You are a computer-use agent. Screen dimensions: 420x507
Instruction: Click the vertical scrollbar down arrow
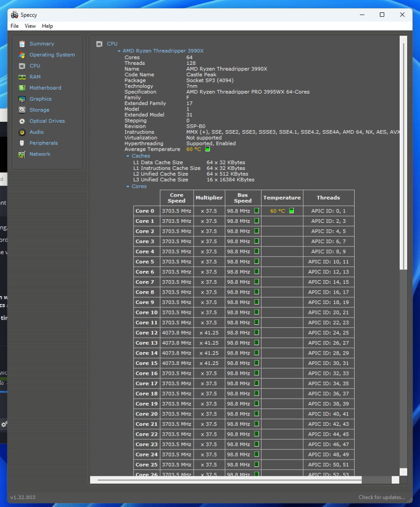tap(403, 472)
